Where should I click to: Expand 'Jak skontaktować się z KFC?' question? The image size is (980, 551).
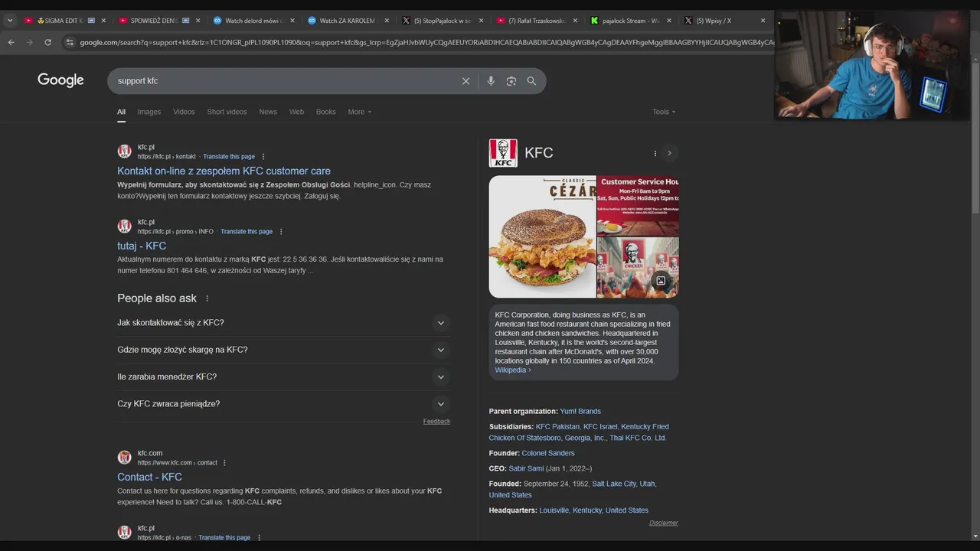[283, 323]
